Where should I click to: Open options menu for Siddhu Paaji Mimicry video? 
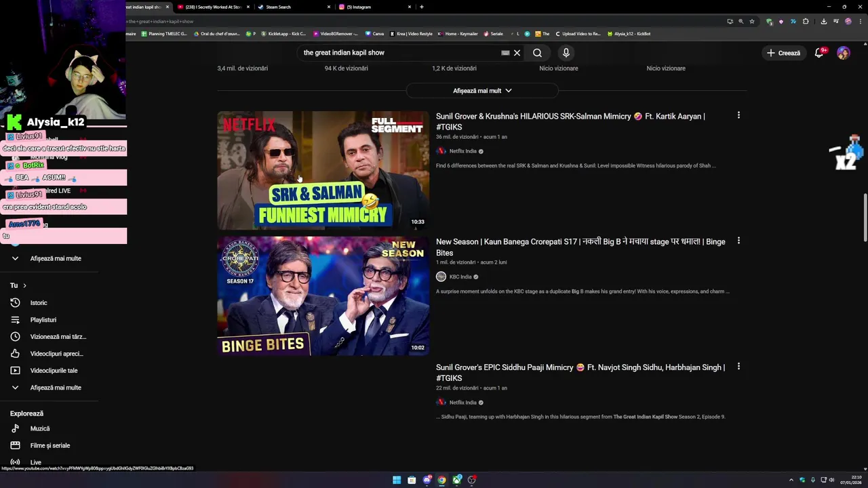(x=738, y=367)
